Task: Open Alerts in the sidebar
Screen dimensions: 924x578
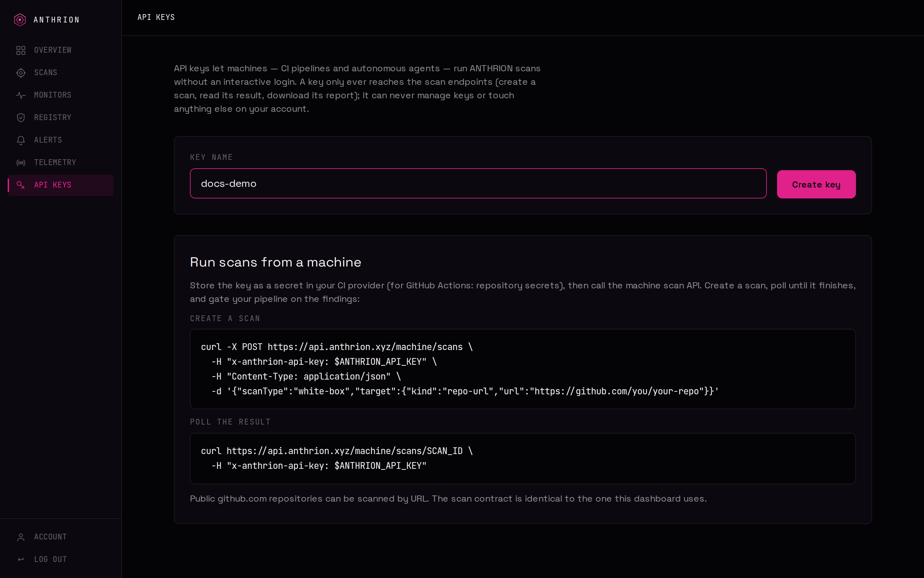Action: click(61, 140)
